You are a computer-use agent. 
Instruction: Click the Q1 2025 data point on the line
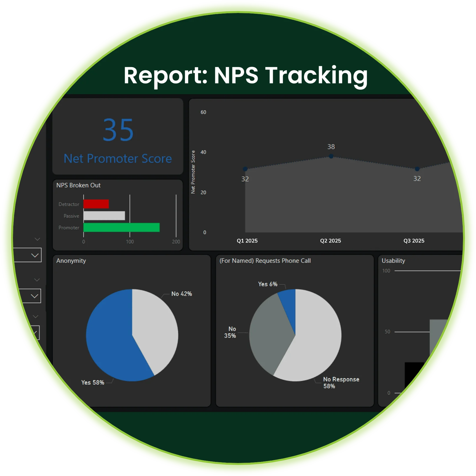[x=245, y=169]
